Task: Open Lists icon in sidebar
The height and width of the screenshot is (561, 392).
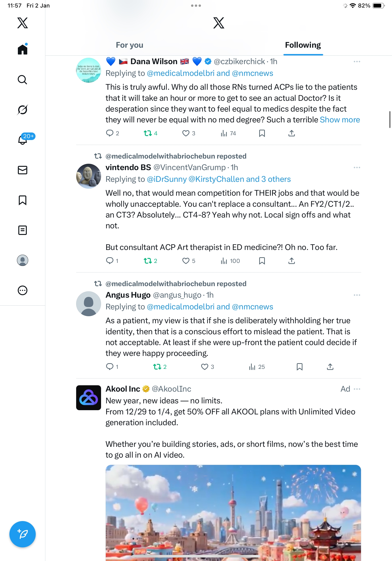Action: tap(23, 230)
